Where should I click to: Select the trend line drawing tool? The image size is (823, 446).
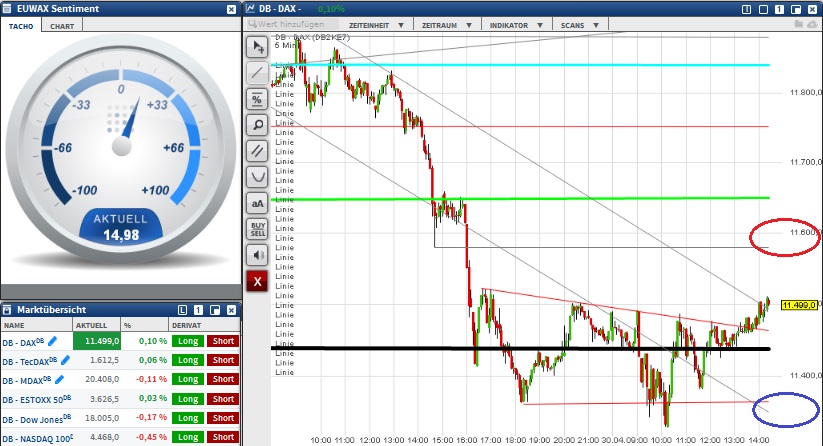(x=257, y=73)
